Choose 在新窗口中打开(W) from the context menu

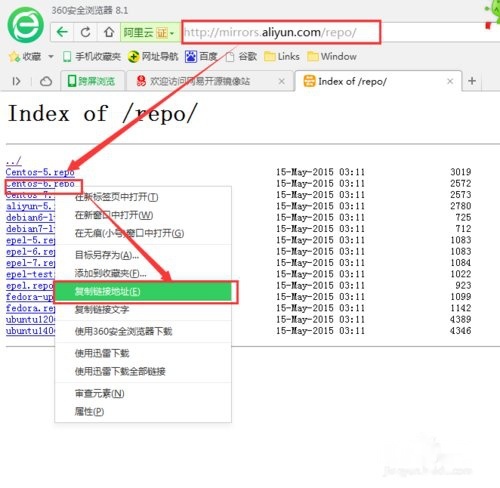click(143, 215)
